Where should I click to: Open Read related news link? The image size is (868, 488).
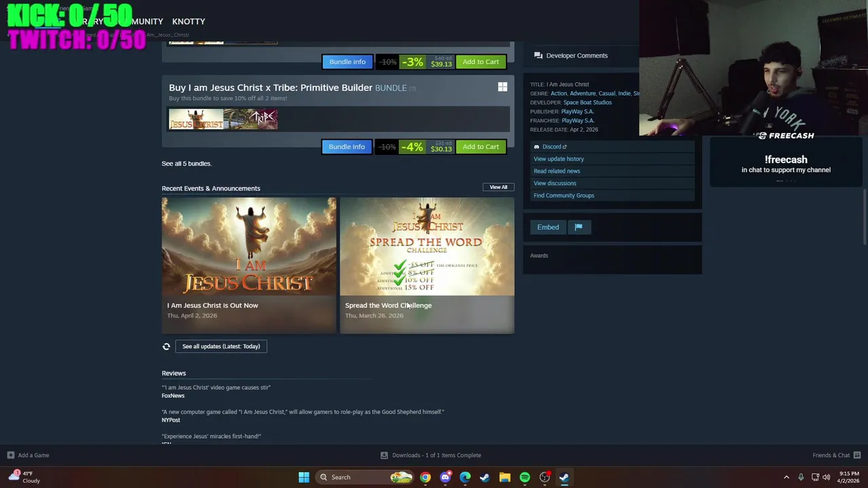click(557, 171)
